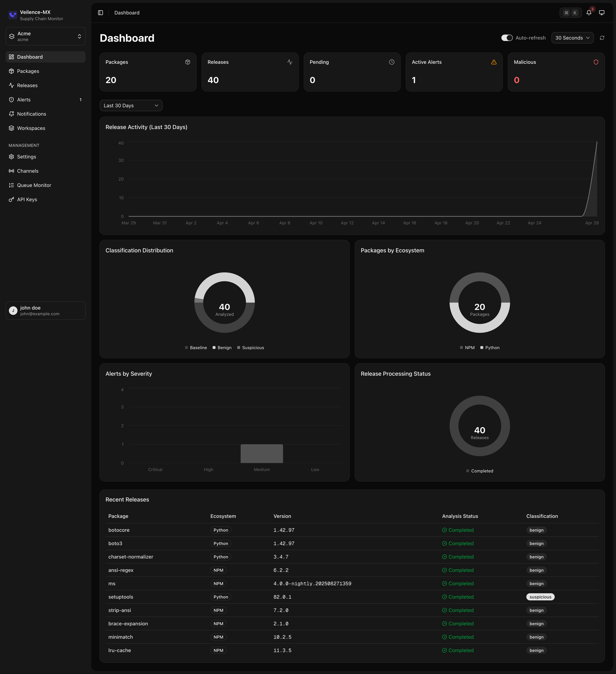Click the Alerts shield icon in sidebar
Screen dimensions: 616x674
pos(11,100)
